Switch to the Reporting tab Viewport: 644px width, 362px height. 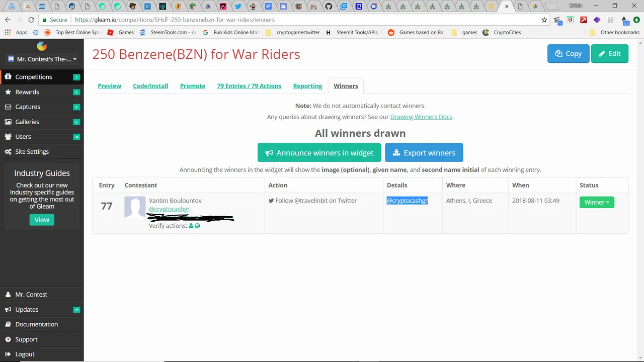point(307,86)
